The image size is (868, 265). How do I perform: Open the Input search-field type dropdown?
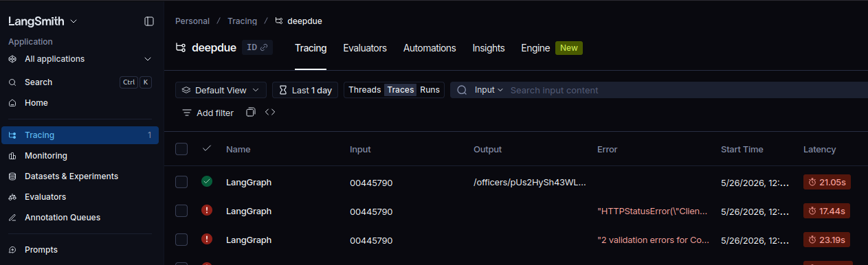pos(489,90)
